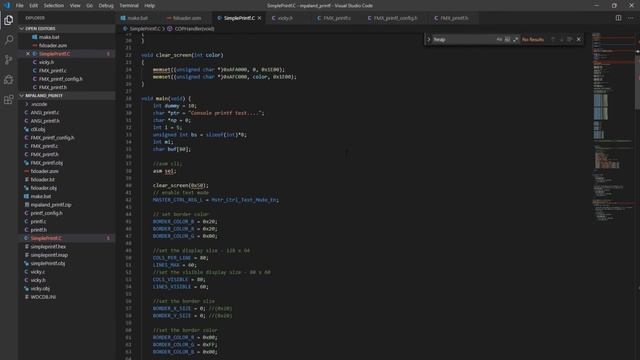Open simpleprintf.map in the file tree
The height and width of the screenshot is (360, 640).
coord(49,255)
